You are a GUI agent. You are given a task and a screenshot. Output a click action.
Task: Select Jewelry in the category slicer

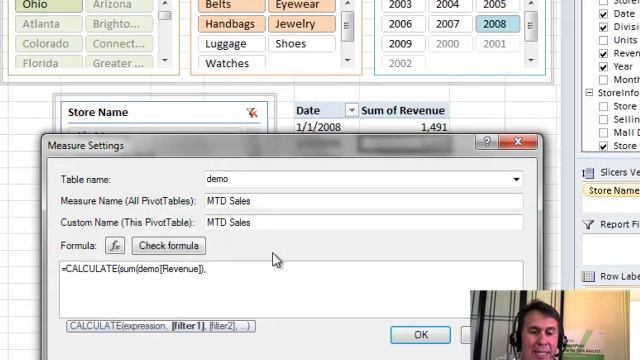[302, 24]
